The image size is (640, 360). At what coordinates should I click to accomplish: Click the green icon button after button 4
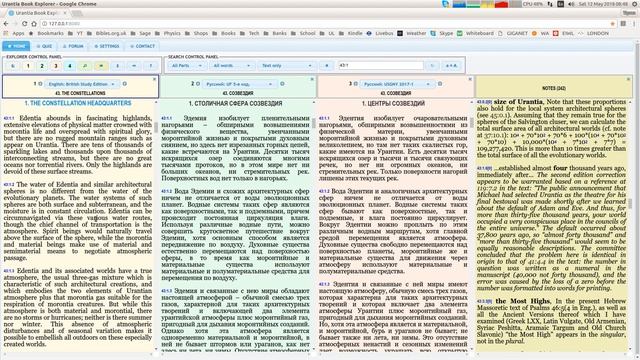click(85, 66)
